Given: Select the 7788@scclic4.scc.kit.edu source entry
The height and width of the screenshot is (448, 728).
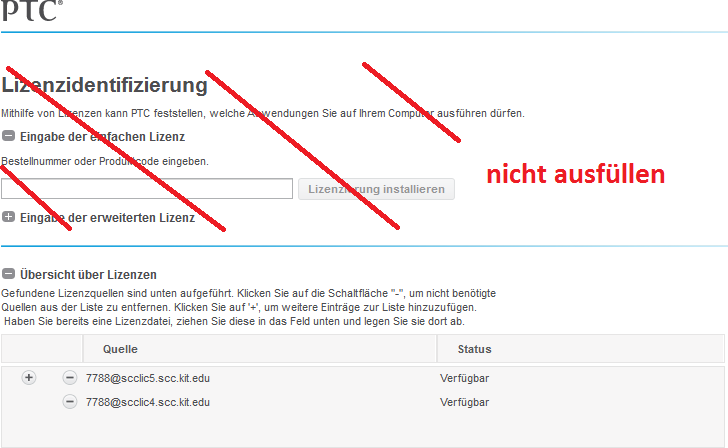Looking at the screenshot, I should pyautogui.click(x=148, y=402).
